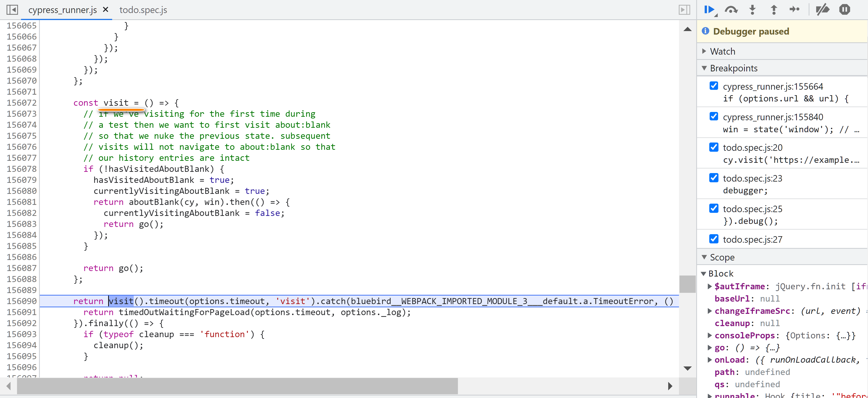Close the cypress_runner.js tab
This screenshot has width=868, height=398.
(105, 10)
